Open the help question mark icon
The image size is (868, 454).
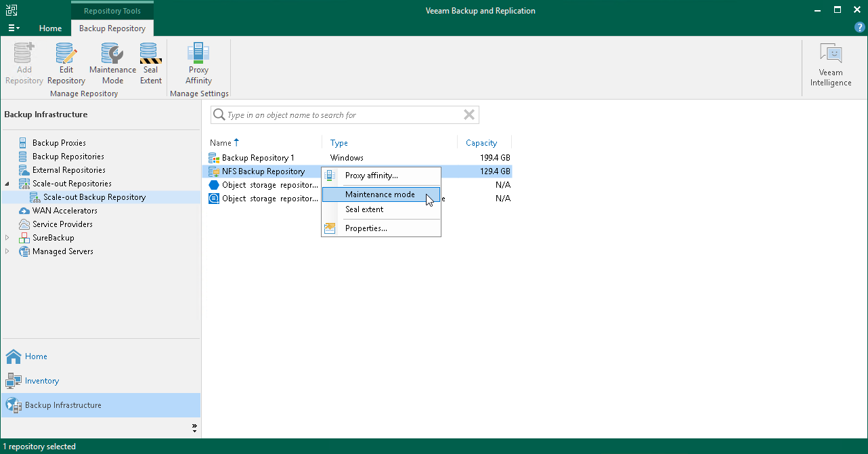point(859,27)
